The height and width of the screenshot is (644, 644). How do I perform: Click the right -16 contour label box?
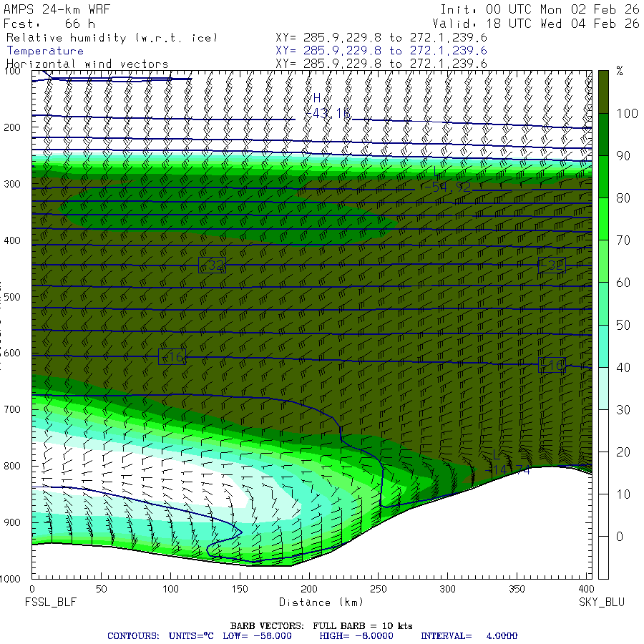click(552, 364)
